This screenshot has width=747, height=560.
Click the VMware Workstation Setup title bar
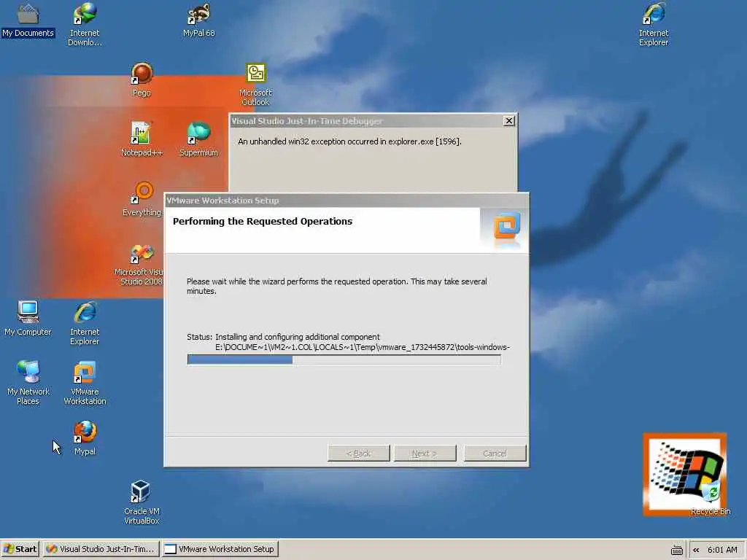(x=347, y=201)
